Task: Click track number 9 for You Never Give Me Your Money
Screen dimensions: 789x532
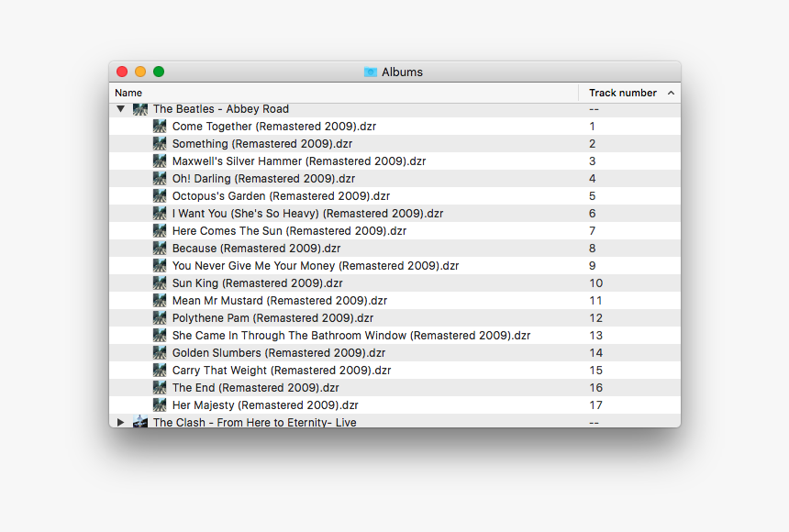Action: pos(593,265)
